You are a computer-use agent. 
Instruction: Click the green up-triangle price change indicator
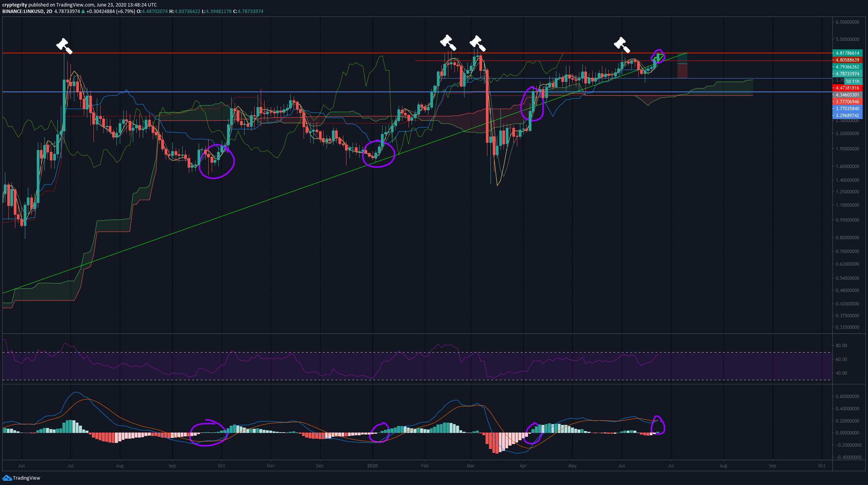point(83,11)
